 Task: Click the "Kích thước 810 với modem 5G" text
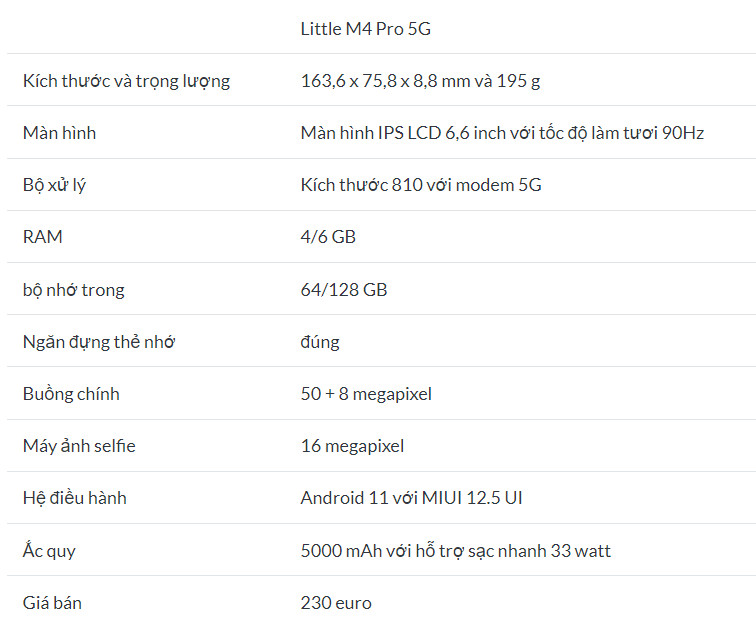(421, 185)
